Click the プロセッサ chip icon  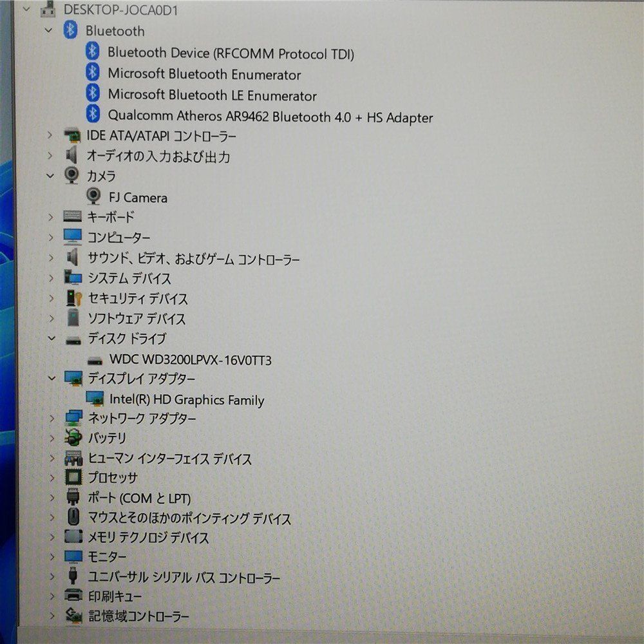[x=74, y=477]
